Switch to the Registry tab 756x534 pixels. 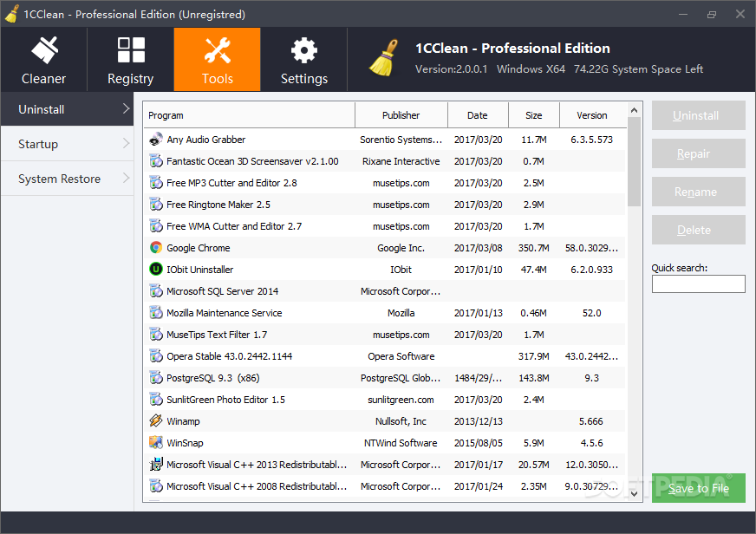coord(131,59)
